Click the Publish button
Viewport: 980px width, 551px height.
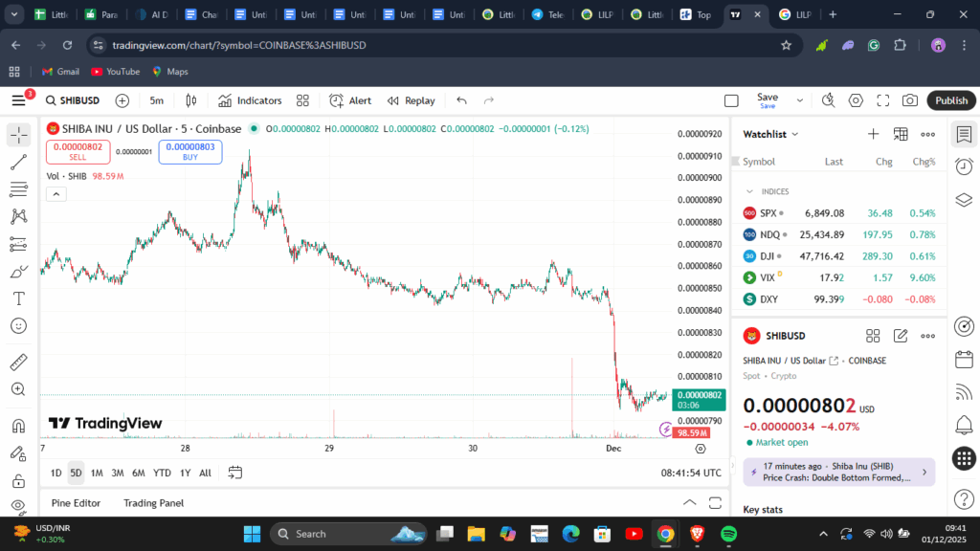click(x=950, y=100)
